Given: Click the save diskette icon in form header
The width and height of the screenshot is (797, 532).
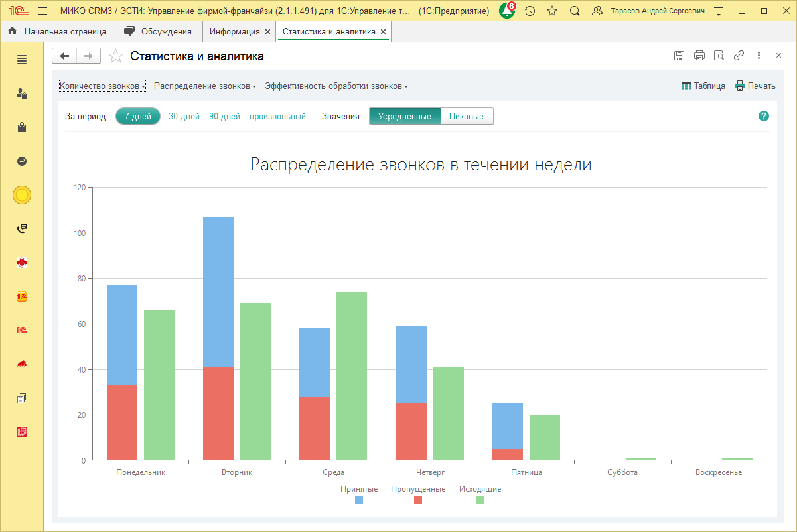Looking at the screenshot, I should coord(679,56).
